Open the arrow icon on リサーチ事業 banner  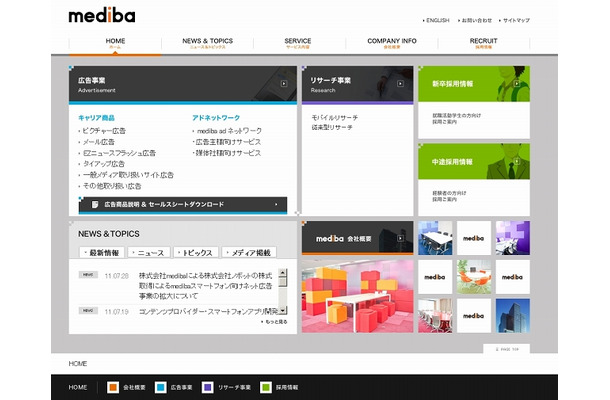click(400, 84)
